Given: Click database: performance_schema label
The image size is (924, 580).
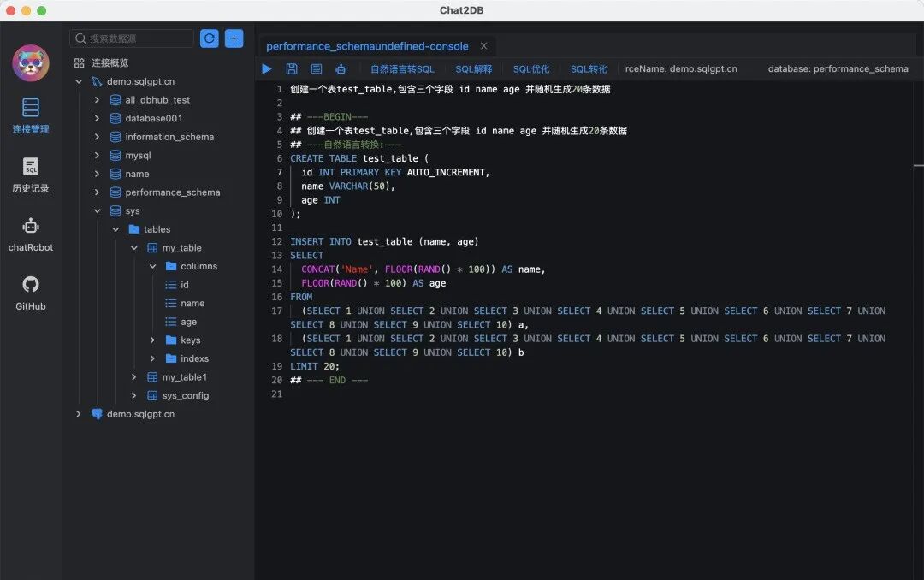Looking at the screenshot, I should (838, 69).
